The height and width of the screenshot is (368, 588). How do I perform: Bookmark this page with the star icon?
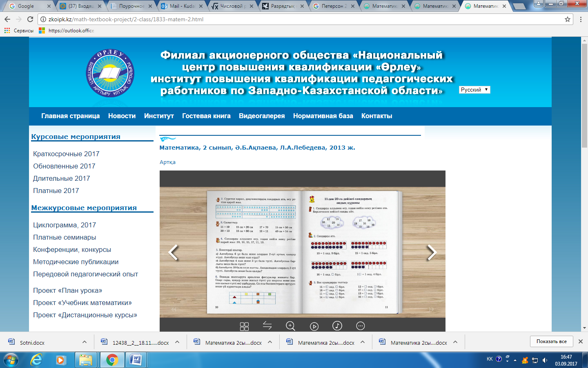567,19
